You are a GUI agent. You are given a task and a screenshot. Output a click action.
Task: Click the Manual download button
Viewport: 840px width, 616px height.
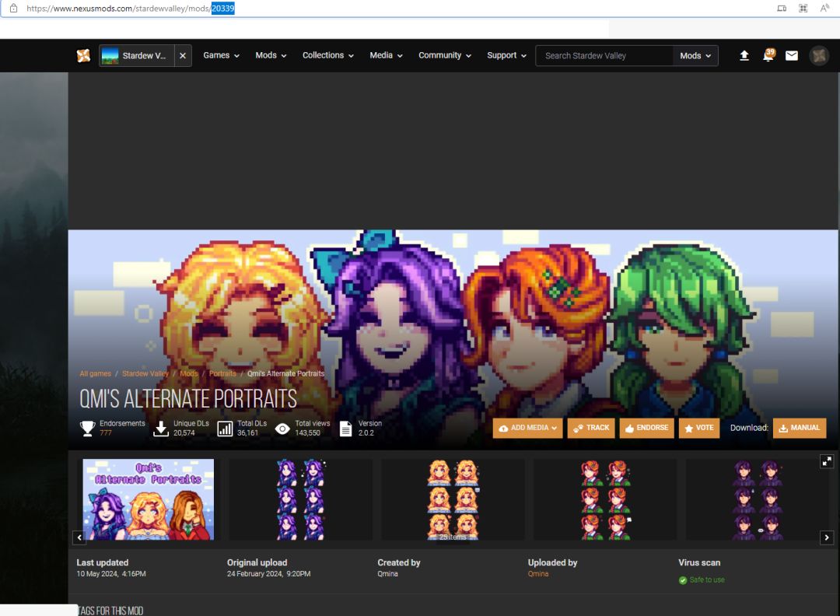pos(800,428)
